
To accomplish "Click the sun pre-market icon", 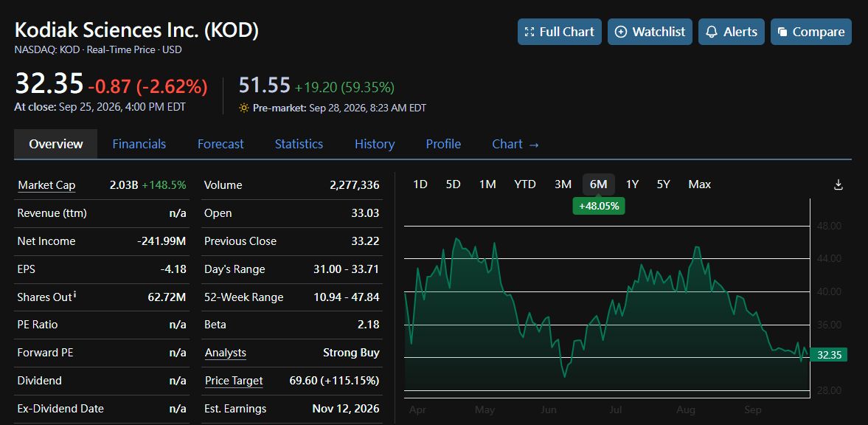I will coord(243,108).
